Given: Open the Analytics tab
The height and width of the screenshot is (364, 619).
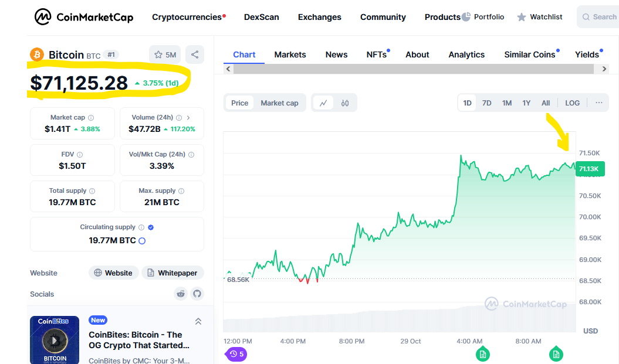Looking at the screenshot, I should pos(466,55).
